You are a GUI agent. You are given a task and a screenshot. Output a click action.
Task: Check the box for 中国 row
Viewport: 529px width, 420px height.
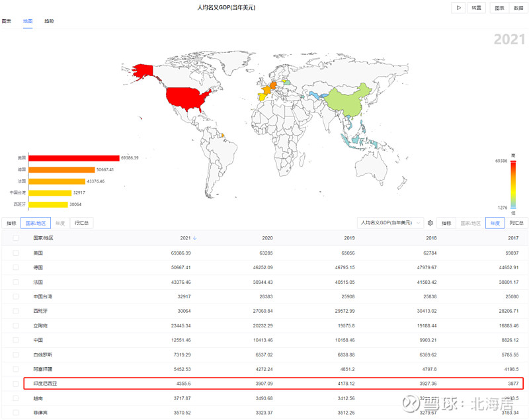tap(15, 340)
